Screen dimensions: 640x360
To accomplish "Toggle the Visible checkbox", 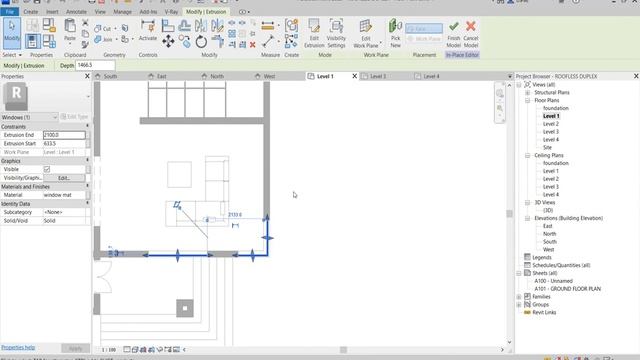I will point(47,169).
